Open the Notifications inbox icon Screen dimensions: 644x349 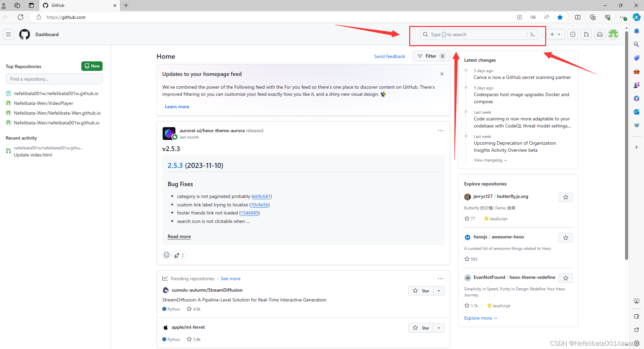tap(600, 34)
